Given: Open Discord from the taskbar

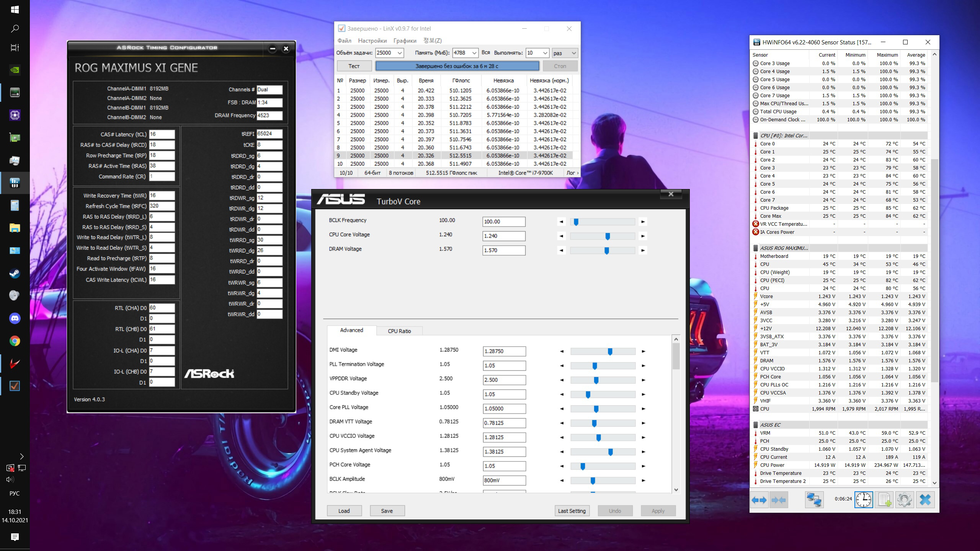Looking at the screenshot, I should click(15, 318).
